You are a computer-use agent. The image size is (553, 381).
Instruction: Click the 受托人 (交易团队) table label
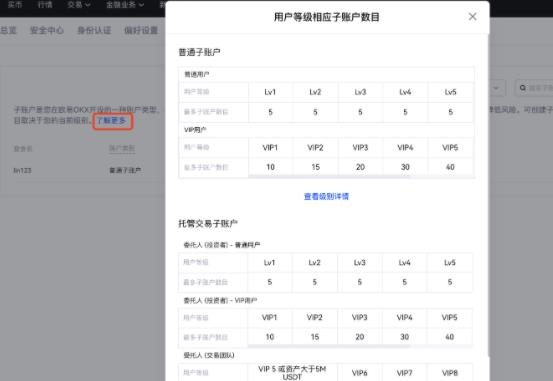209,355
